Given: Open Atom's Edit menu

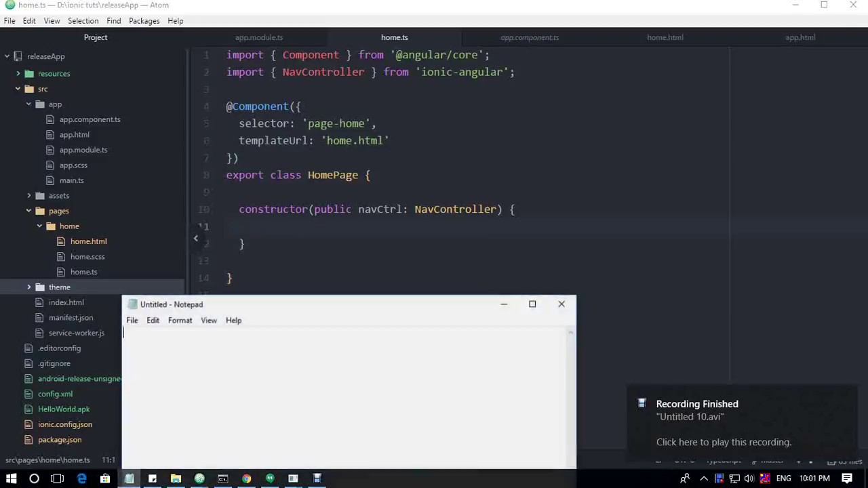Looking at the screenshot, I should [x=29, y=21].
